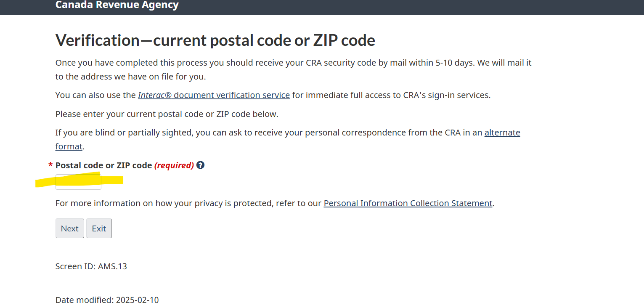Open the Interac® document verification service link
The width and height of the screenshot is (644, 308).
214,95
